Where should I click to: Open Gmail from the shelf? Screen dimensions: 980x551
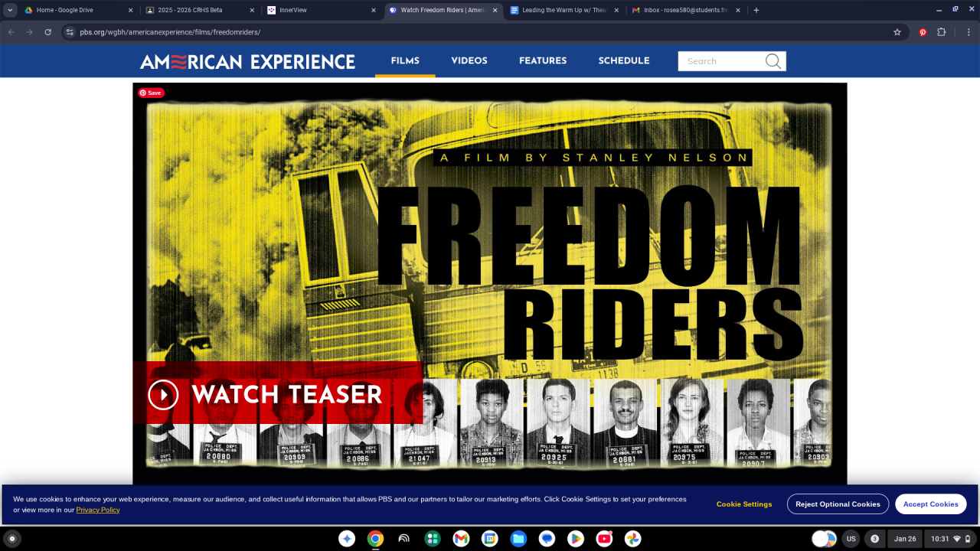[461, 539]
